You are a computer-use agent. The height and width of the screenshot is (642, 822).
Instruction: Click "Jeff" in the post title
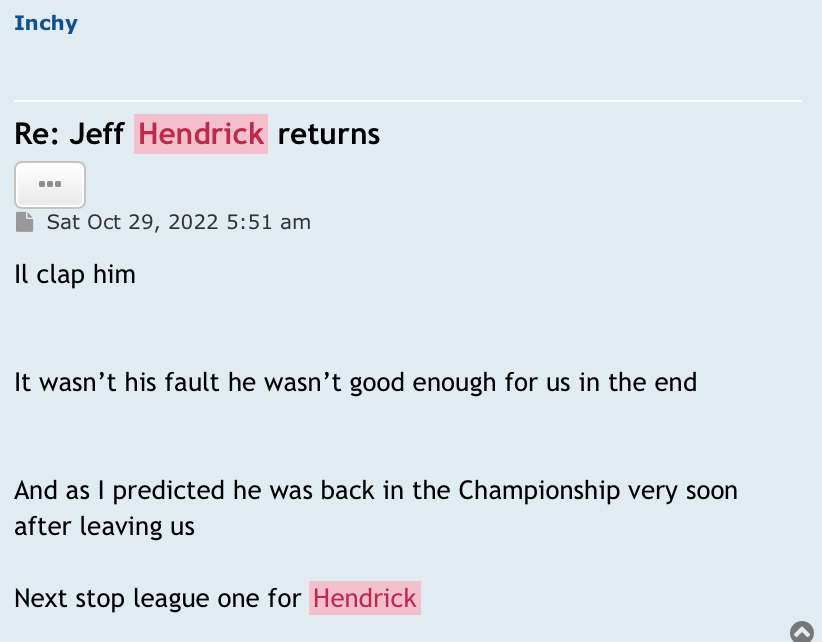pos(98,134)
